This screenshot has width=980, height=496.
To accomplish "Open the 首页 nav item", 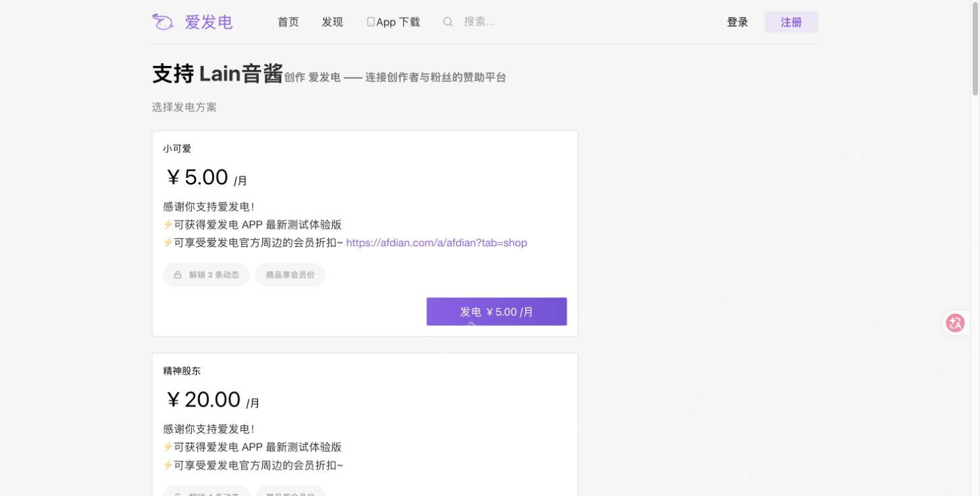I will pyautogui.click(x=288, y=22).
